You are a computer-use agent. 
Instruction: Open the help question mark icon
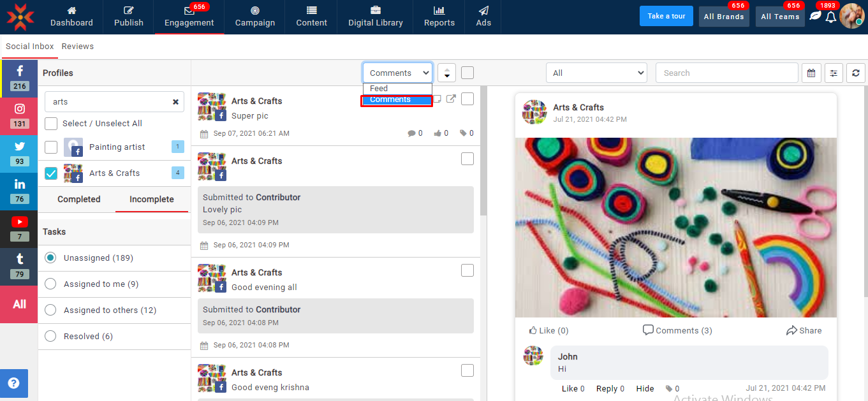tap(13, 383)
